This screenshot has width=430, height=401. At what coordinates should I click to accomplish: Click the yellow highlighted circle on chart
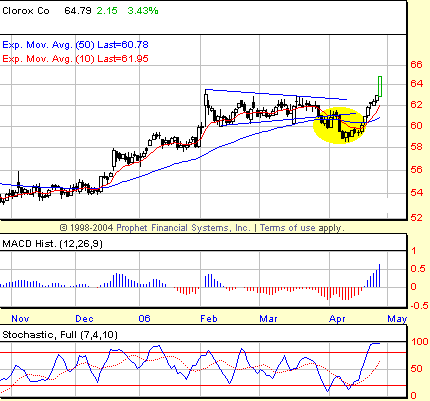point(339,125)
